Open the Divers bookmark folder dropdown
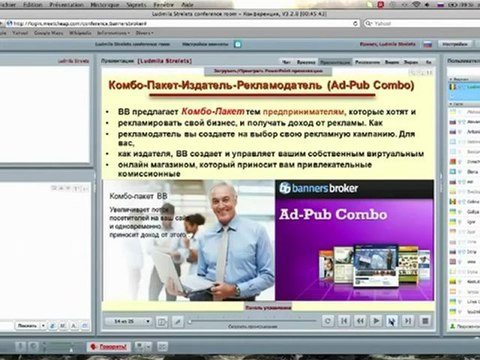 pos(144,33)
